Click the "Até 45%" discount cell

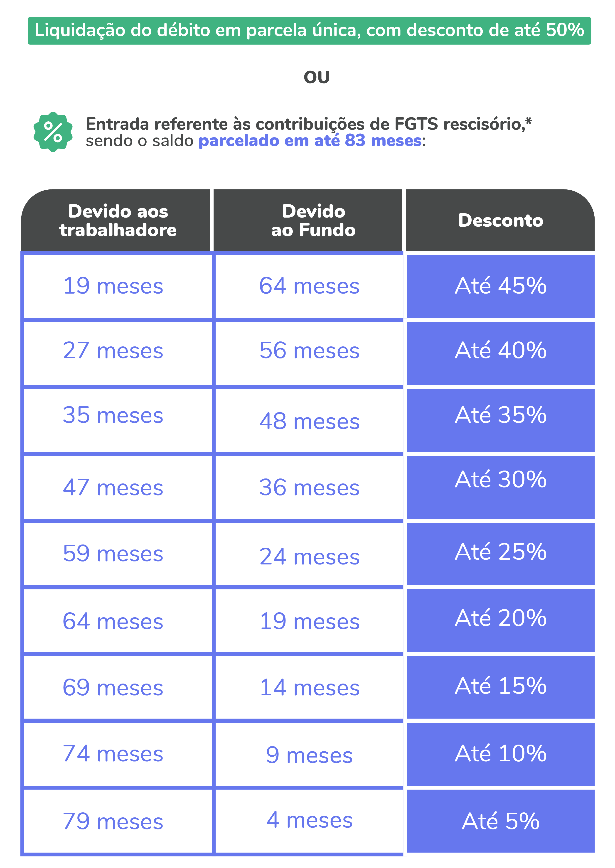pyautogui.click(x=500, y=286)
